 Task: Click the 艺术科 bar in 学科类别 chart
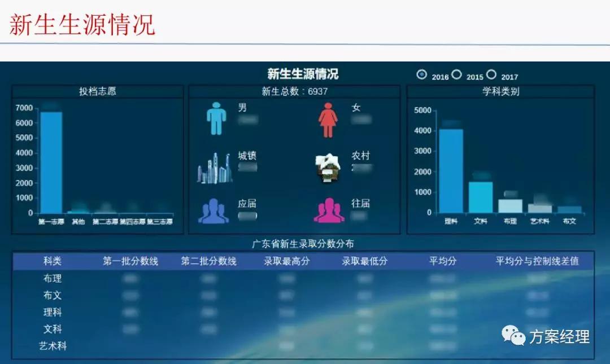coord(540,208)
